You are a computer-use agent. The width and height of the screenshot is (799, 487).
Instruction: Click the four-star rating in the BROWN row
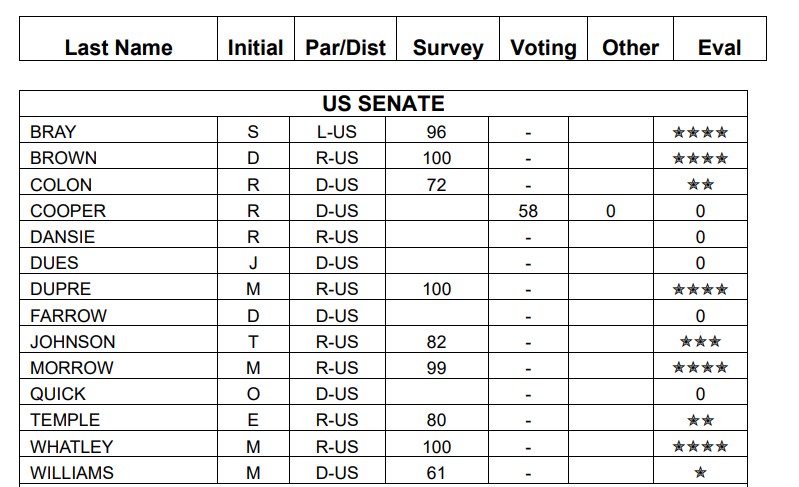click(700, 158)
